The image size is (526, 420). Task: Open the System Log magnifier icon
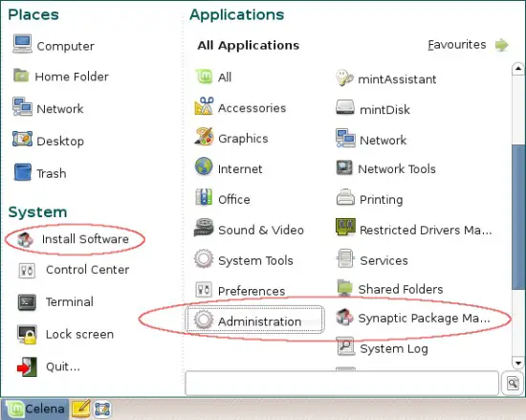pos(345,346)
